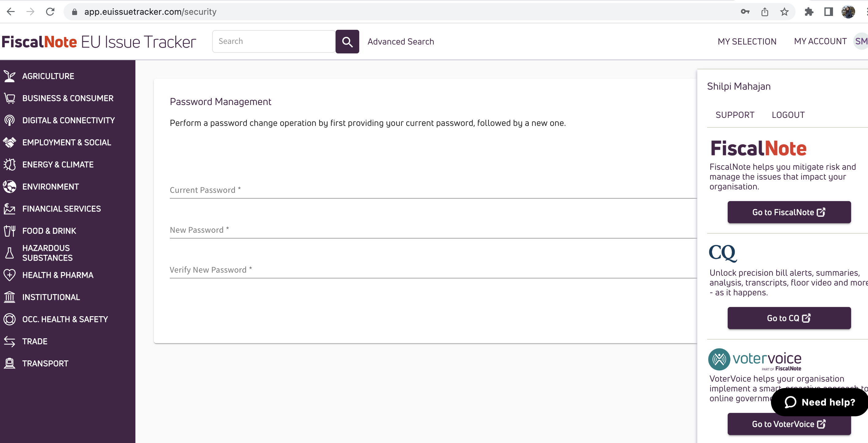Click LOGOUT in account panel
The image size is (868, 443).
(x=788, y=115)
